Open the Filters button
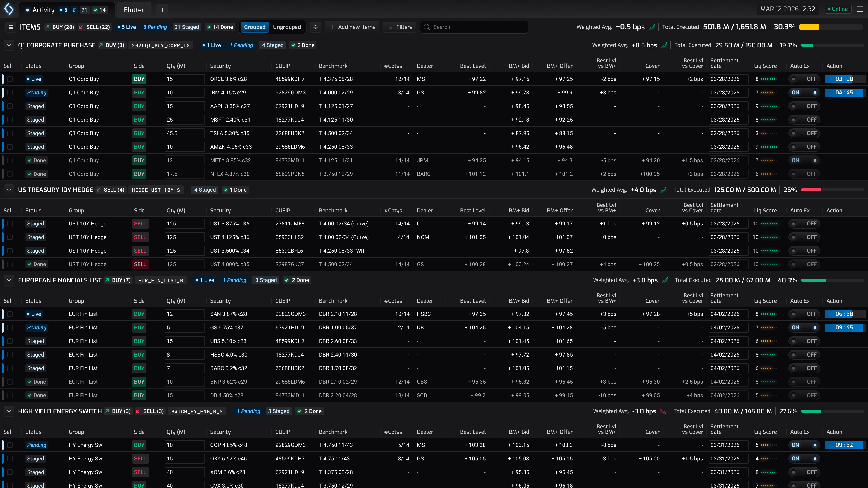868x488 pixels. pos(400,27)
